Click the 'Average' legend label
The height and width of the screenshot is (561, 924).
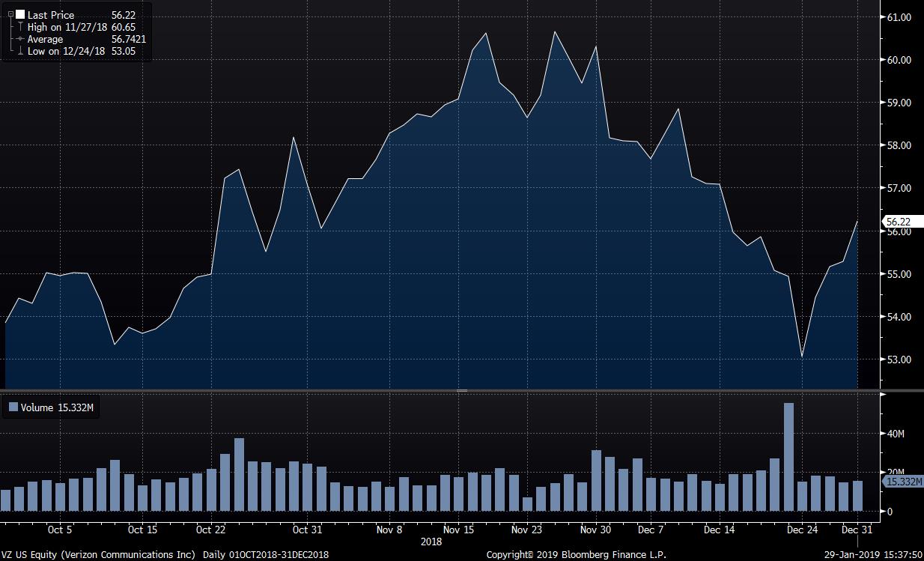coord(45,39)
